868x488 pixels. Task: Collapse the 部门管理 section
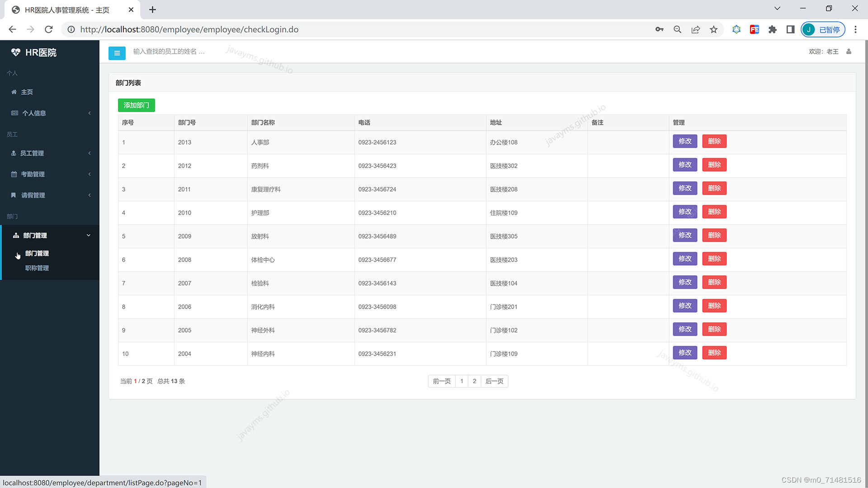88,235
